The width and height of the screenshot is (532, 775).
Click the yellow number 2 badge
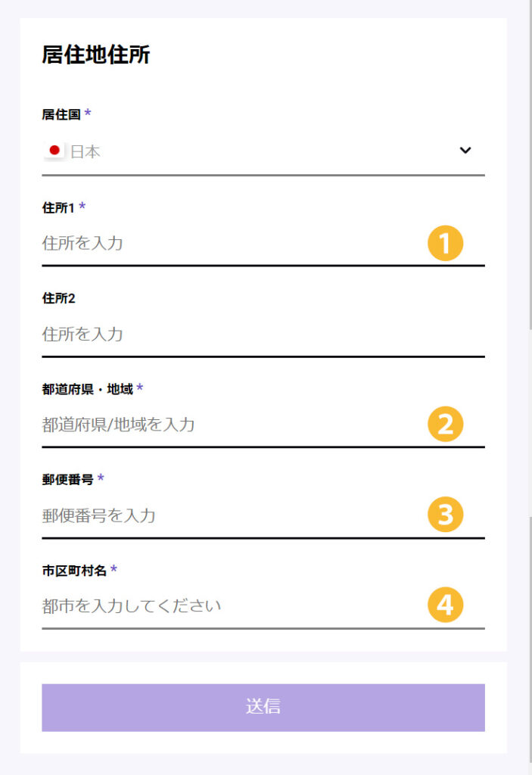tap(445, 424)
